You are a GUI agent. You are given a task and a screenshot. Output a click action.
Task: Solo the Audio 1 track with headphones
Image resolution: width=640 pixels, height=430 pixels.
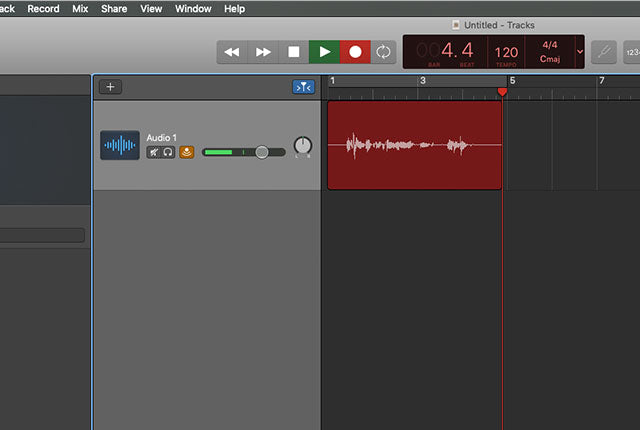click(168, 152)
